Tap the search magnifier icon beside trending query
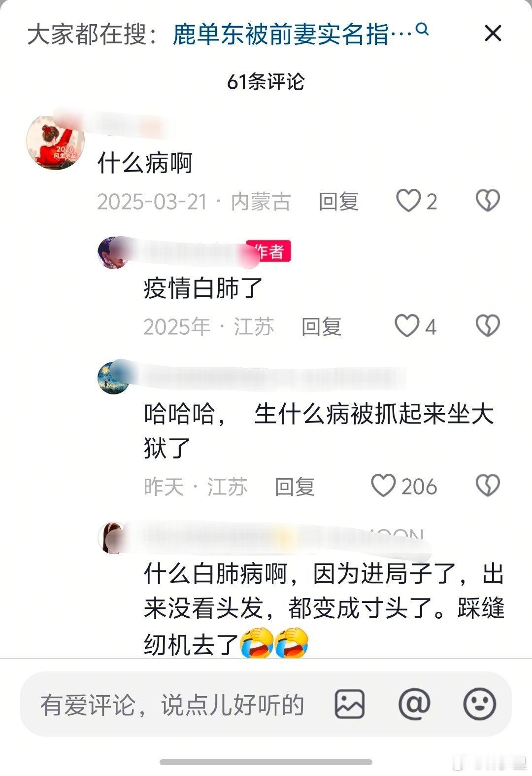This screenshot has height=776, width=532. tap(422, 30)
